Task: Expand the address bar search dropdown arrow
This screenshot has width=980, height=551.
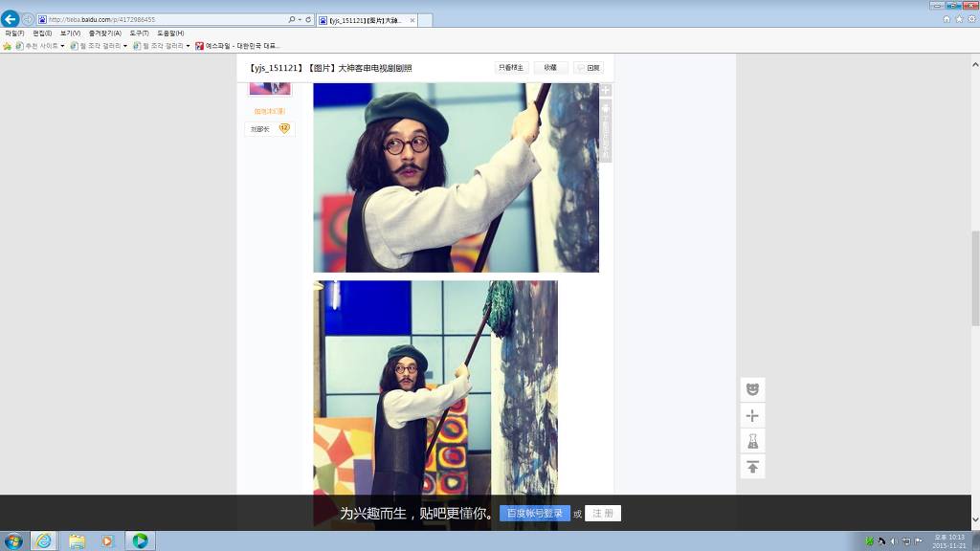Action: [x=300, y=19]
